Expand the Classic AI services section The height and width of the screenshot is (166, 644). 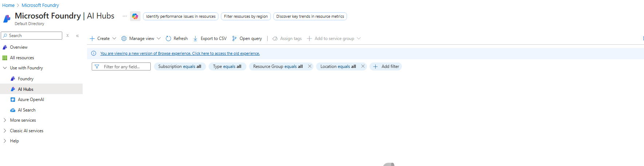[5, 131]
